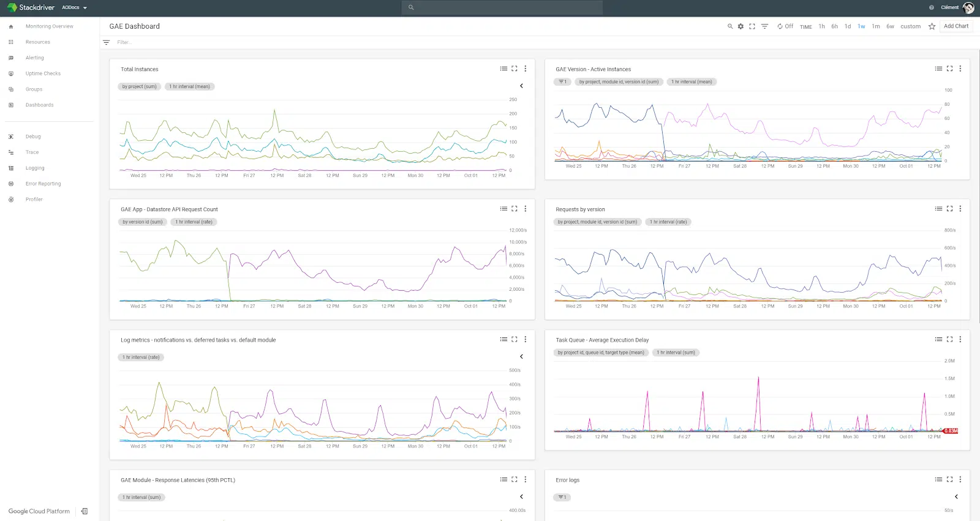Select the 6h time range

pyautogui.click(x=834, y=26)
